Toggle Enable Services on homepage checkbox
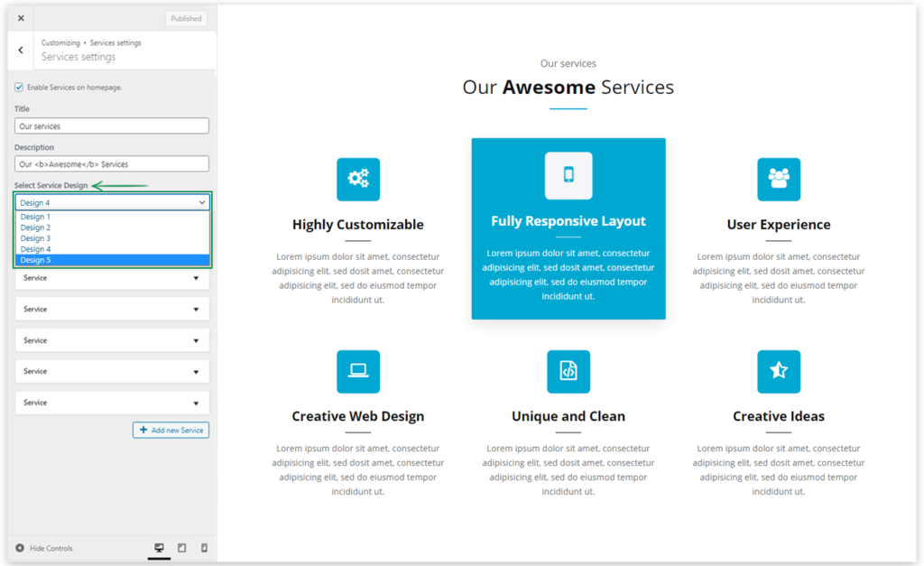This screenshot has height=566, width=924. point(19,88)
